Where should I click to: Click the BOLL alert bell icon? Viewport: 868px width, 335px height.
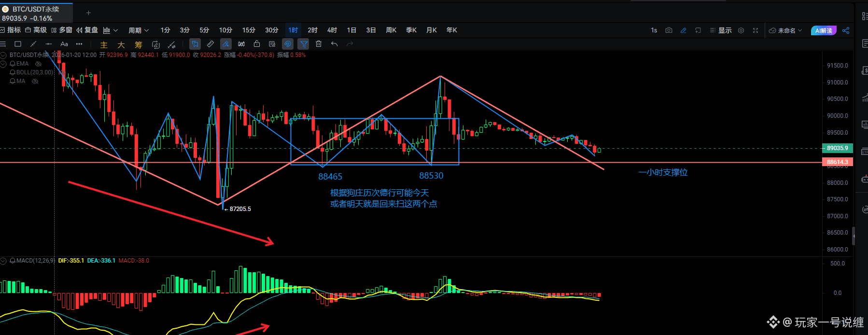point(13,72)
